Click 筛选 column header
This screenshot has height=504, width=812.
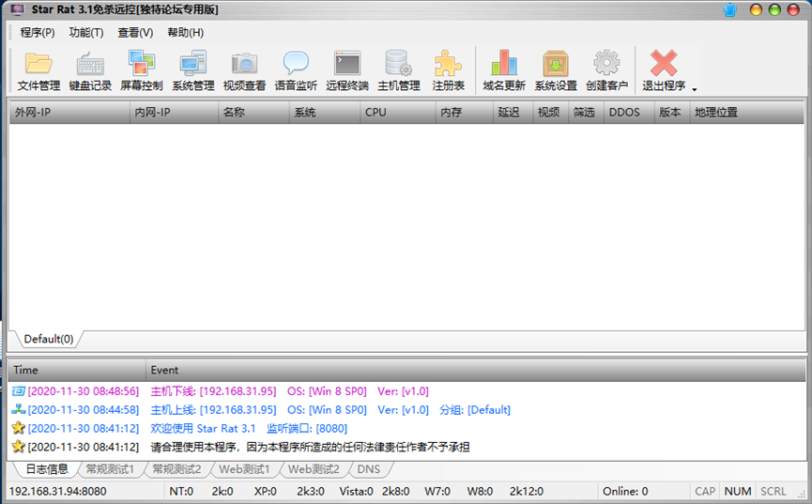(x=586, y=113)
